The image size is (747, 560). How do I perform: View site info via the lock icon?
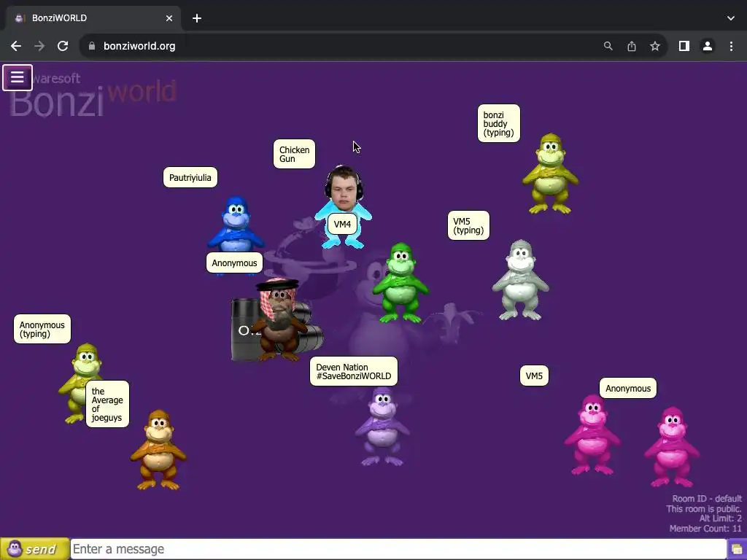[x=93, y=46]
